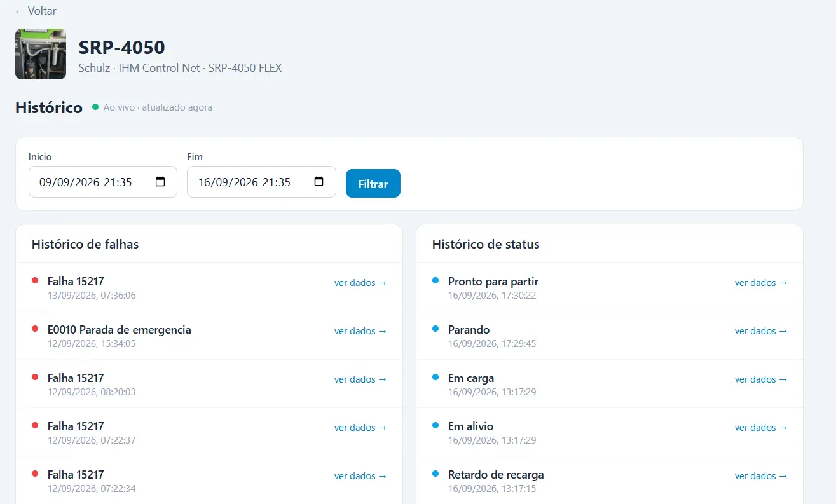
Task: View data for Falha 15217 at 07:22:37
Action: (x=360, y=428)
